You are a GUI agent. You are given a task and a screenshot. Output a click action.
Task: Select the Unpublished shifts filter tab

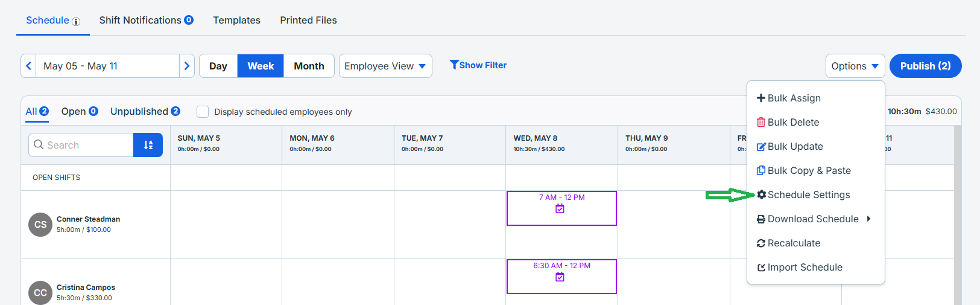click(145, 111)
